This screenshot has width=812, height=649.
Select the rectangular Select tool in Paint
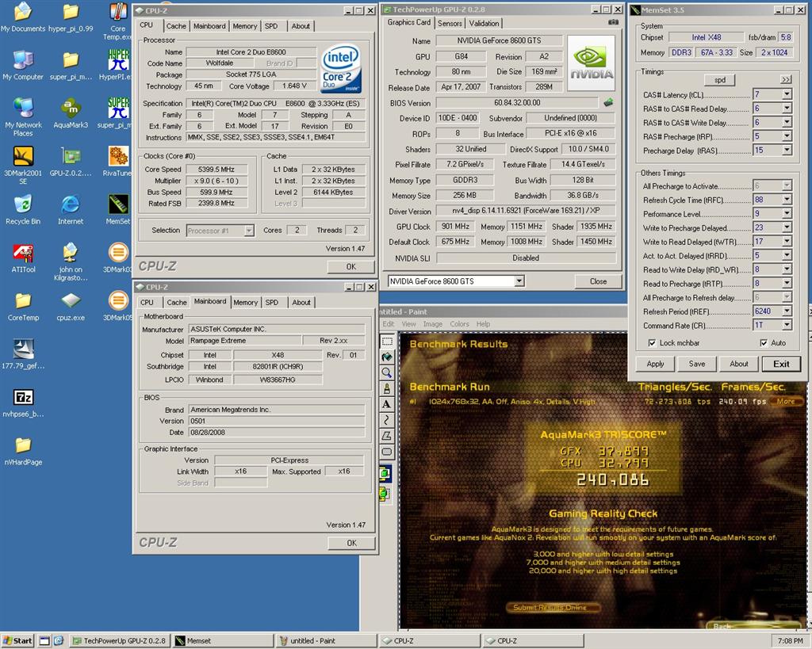pos(387,342)
